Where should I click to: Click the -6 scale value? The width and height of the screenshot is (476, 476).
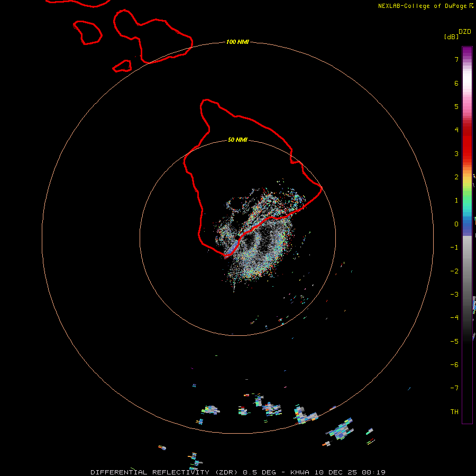coord(454,365)
